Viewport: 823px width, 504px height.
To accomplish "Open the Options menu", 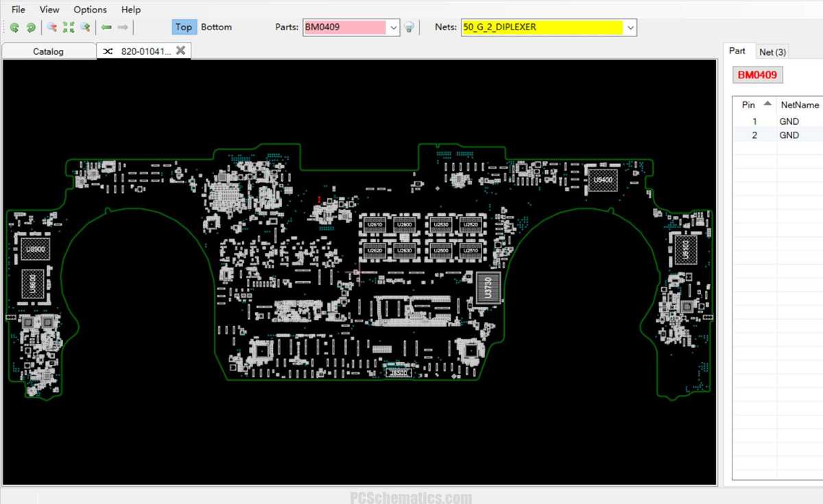I will pos(91,10).
